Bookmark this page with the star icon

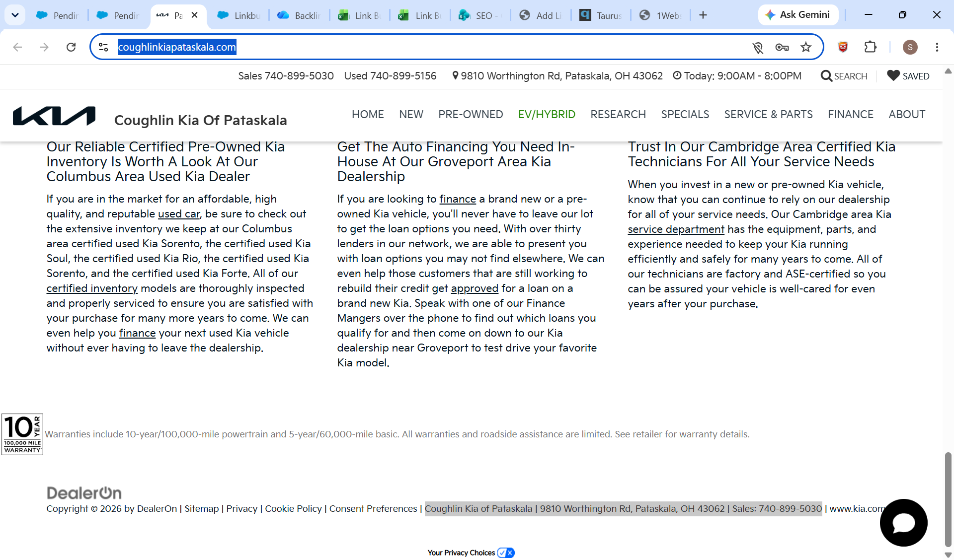(x=806, y=47)
